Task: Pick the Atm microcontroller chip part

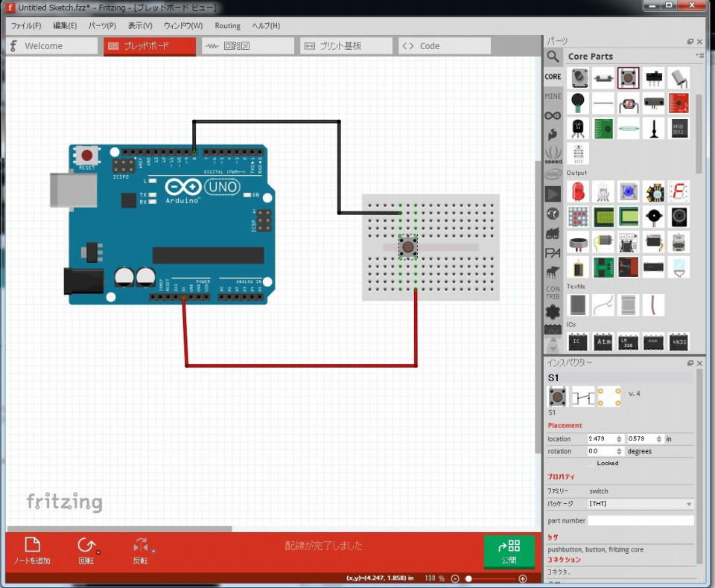Action: (603, 342)
